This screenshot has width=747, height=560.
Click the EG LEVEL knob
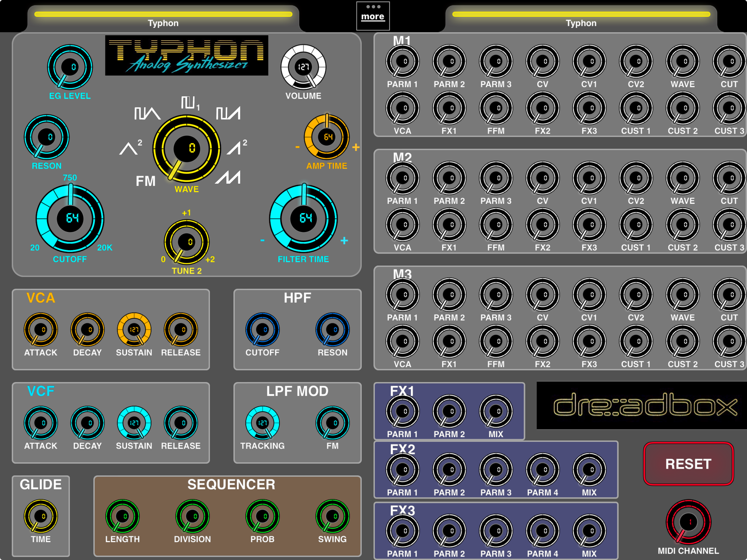[70, 67]
